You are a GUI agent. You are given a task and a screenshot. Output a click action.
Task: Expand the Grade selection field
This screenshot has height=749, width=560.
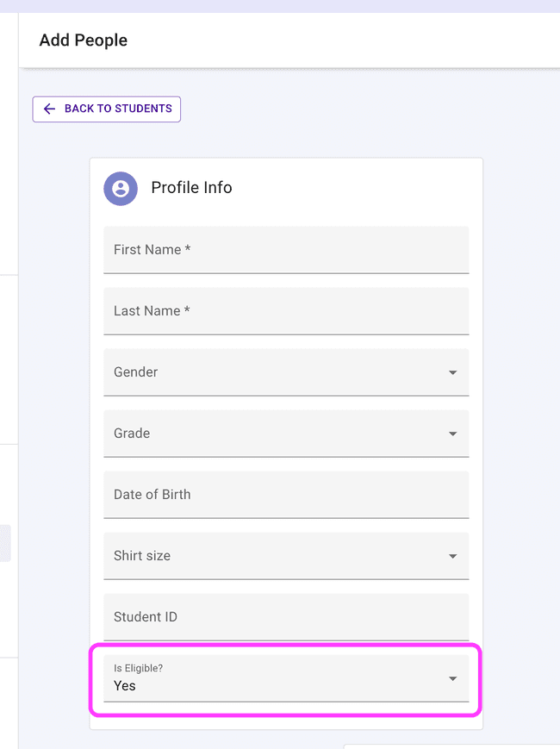coord(276,434)
